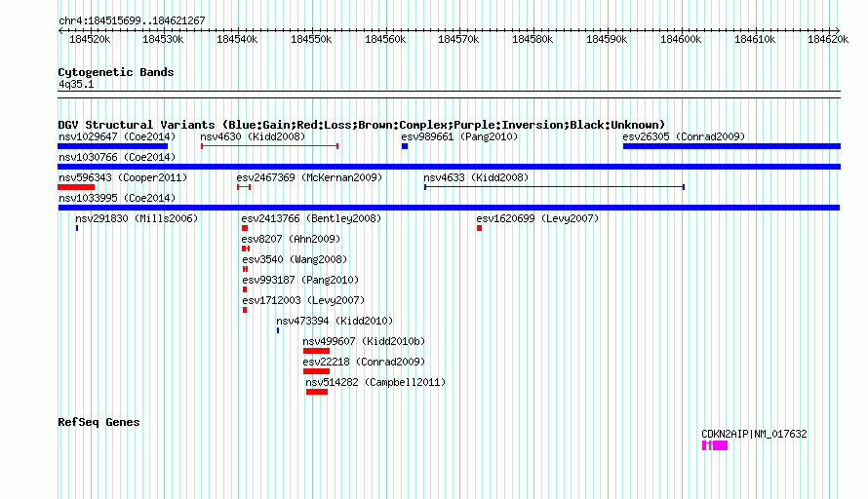Viewport: 868px width, 499px height.
Task: Click the 184560k ruler tick label
Action: [385, 39]
